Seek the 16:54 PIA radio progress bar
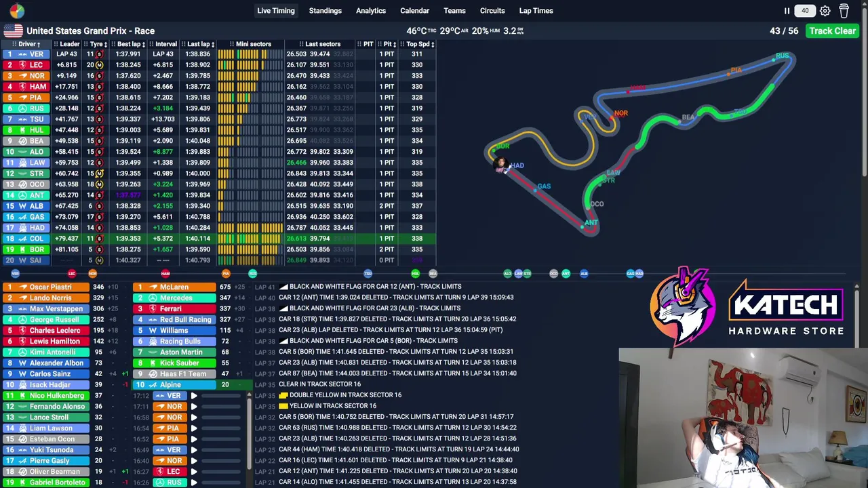This screenshot has height=488, width=868. tap(222, 428)
